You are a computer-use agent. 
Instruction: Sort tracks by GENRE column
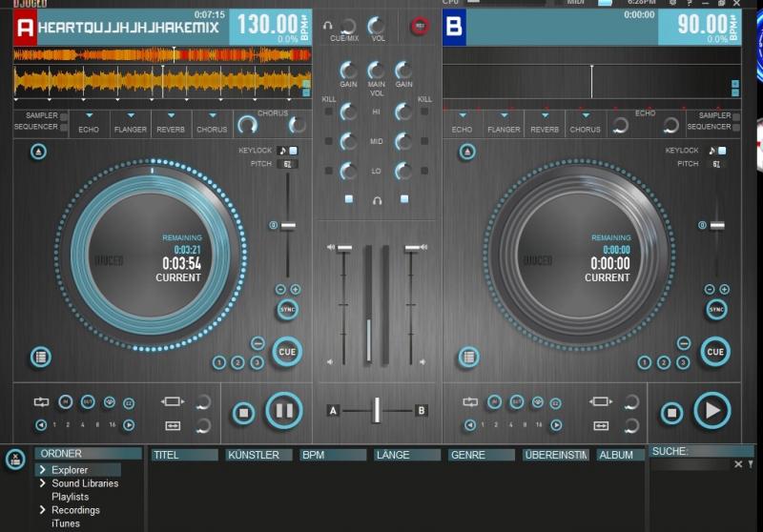(x=482, y=455)
